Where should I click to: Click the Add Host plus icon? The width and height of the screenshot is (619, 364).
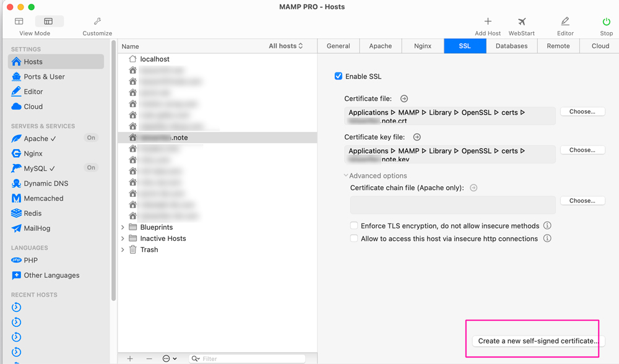click(488, 22)
